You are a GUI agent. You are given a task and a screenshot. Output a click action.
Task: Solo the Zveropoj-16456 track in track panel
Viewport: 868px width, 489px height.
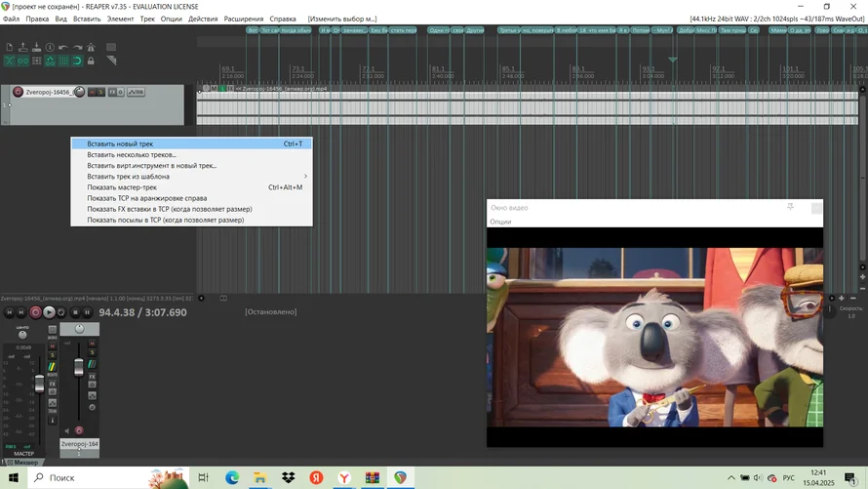point(100,92)
